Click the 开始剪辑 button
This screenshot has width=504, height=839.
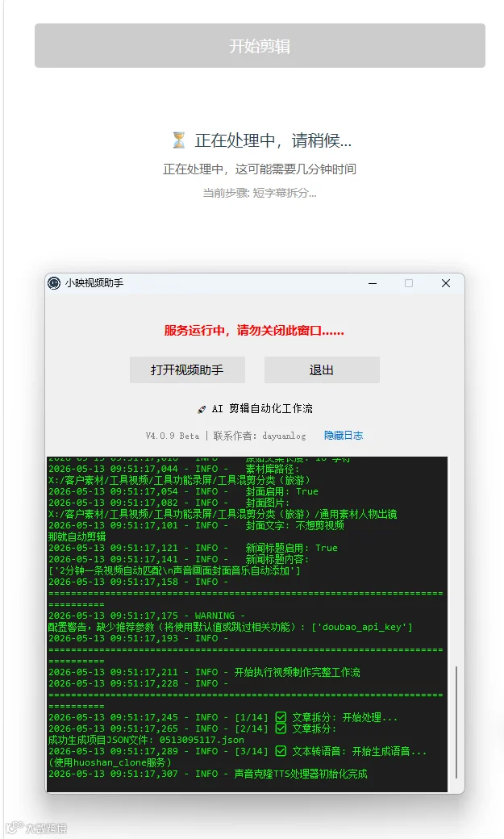(x=260, y=45)
